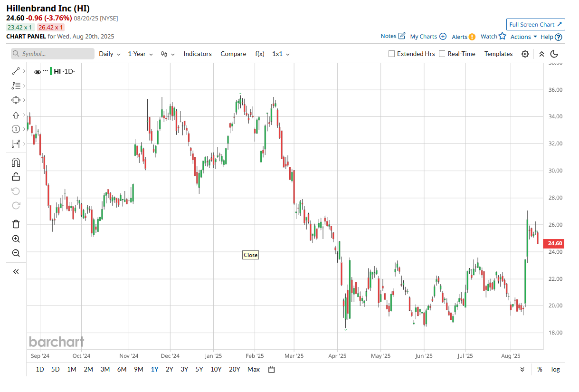Screen dimensions: 579x392
Task: Zoom in on the chart
Action: pyautogui.click(x=16, y=239)
